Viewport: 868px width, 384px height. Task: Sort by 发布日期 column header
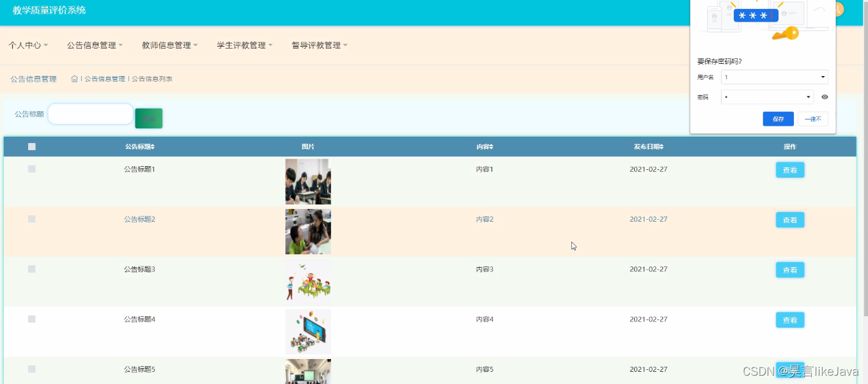pos(648,147)
